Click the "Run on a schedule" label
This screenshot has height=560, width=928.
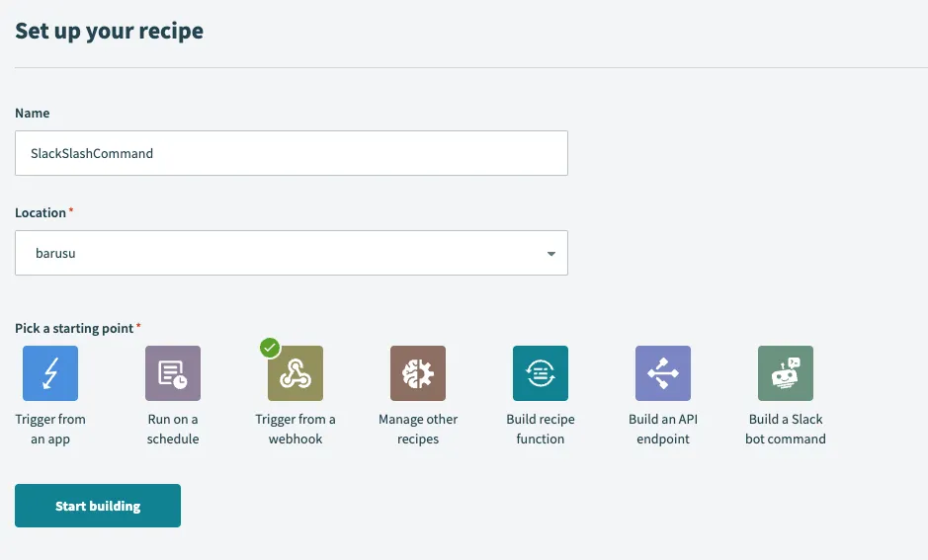(173, 429)
